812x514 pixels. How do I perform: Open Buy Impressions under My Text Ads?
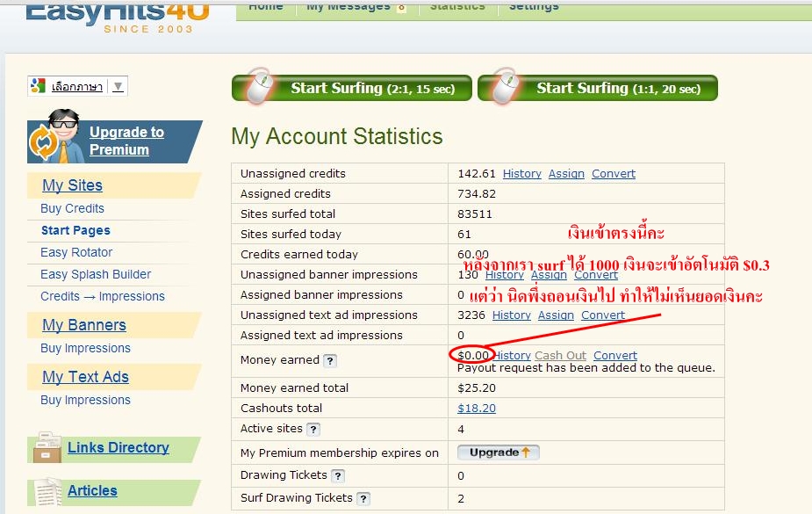coord(85,400)
